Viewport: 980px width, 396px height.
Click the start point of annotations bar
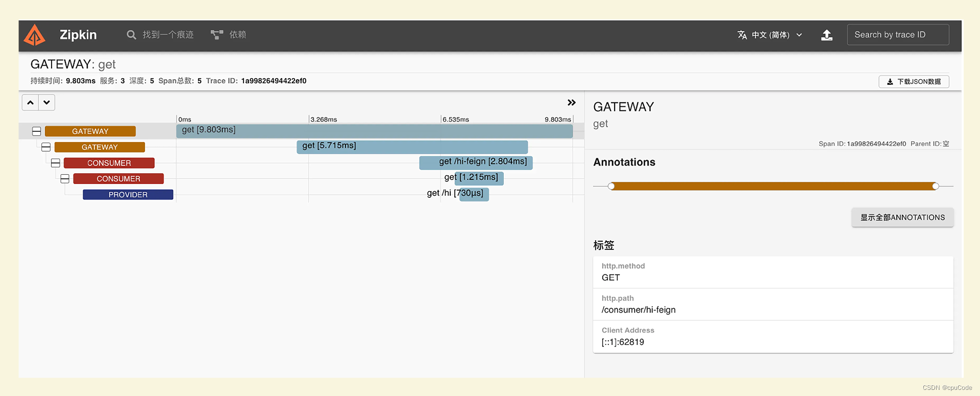pos(611,186)
